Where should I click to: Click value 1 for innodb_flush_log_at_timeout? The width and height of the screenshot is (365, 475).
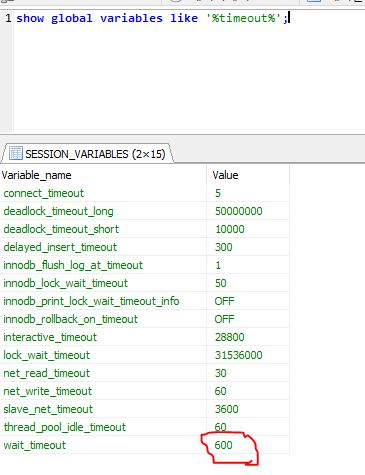[248, 265]
